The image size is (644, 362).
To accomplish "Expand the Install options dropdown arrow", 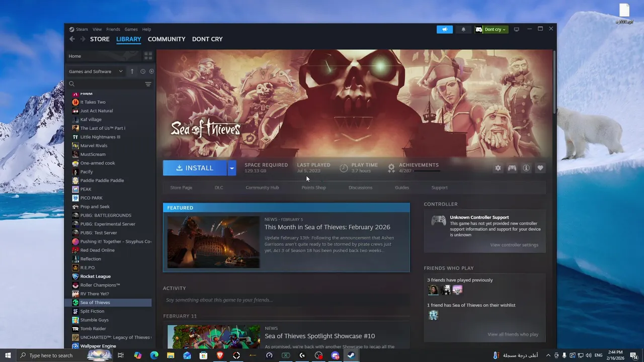I will pos(231,168).
